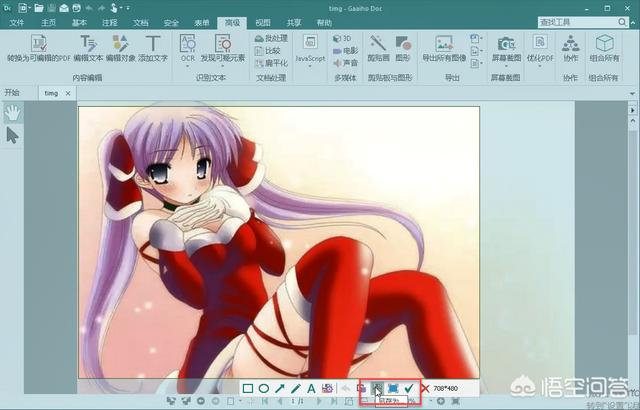This screenshot has height=410, width=640.
Task: Choose text 'A' tool in screenshot toolbar
Action: [x=311, y=388]
